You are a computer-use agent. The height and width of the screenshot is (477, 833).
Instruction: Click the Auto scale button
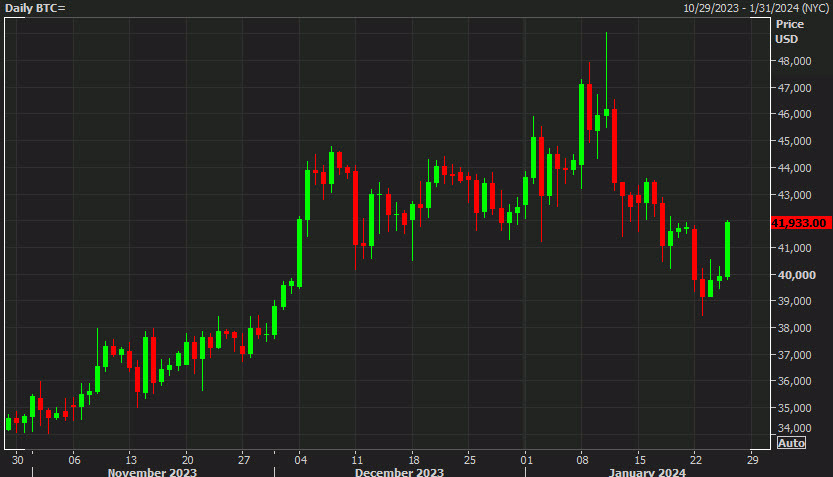(x=791, y=442)
